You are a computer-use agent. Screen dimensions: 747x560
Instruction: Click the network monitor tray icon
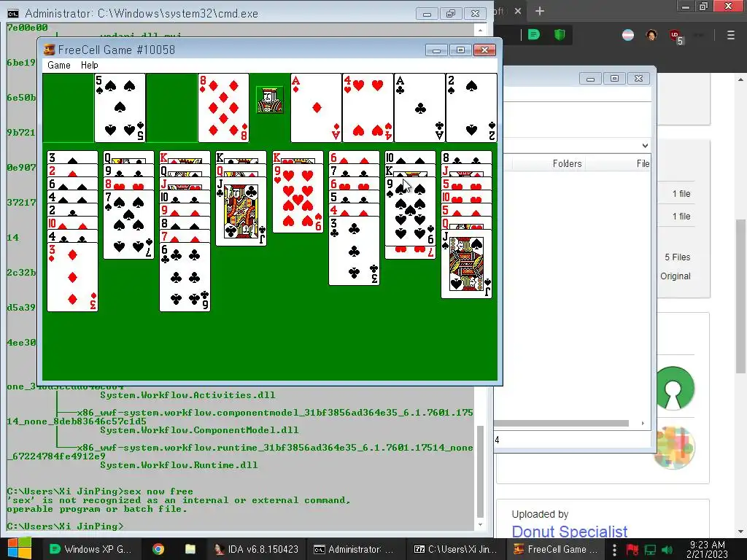650,550
